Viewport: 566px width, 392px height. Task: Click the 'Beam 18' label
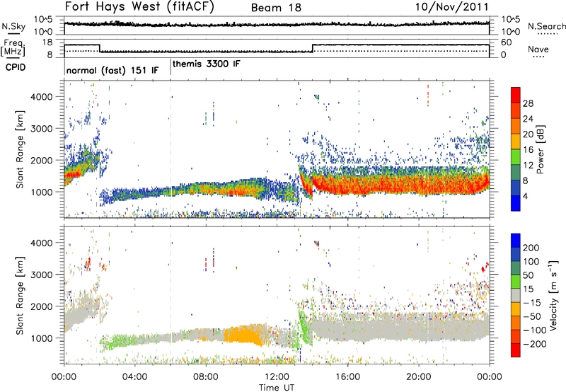[x=276, y=8]
